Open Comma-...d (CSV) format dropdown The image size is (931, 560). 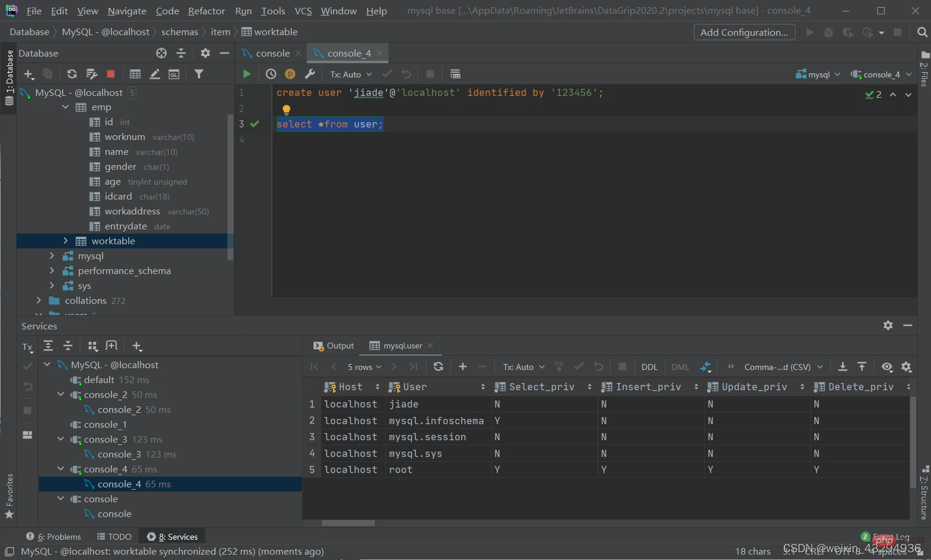coord(783,367)
